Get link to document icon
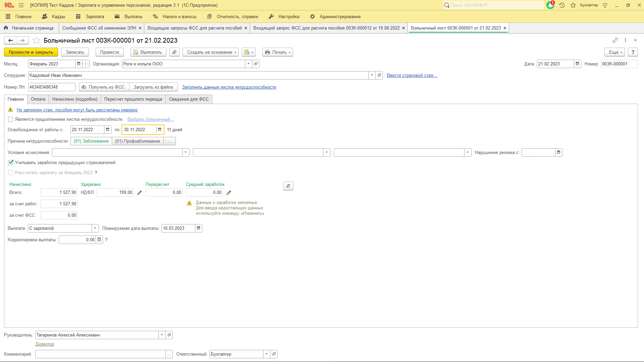The image size is (644, 362). click(615, 40)
